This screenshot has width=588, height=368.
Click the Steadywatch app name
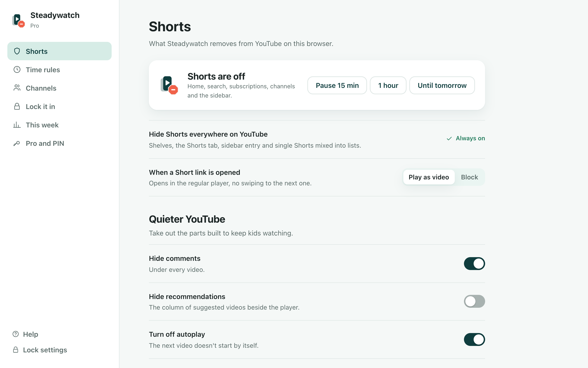tap(55, 15)
